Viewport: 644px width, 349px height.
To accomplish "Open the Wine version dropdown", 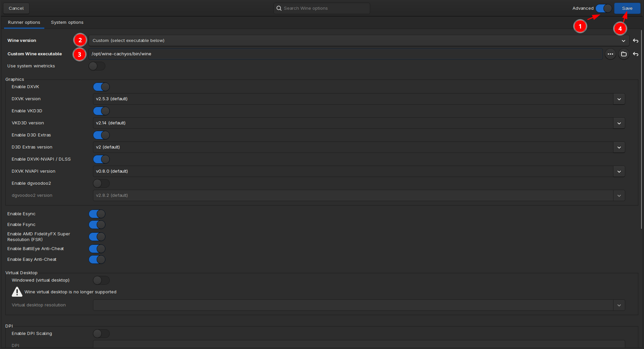I will pyautogui.click(x=624, y=41).
